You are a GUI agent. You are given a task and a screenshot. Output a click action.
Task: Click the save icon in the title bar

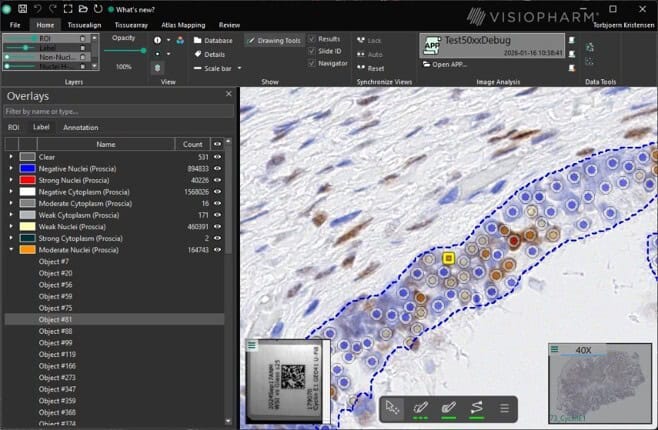(x=22, y=8)
